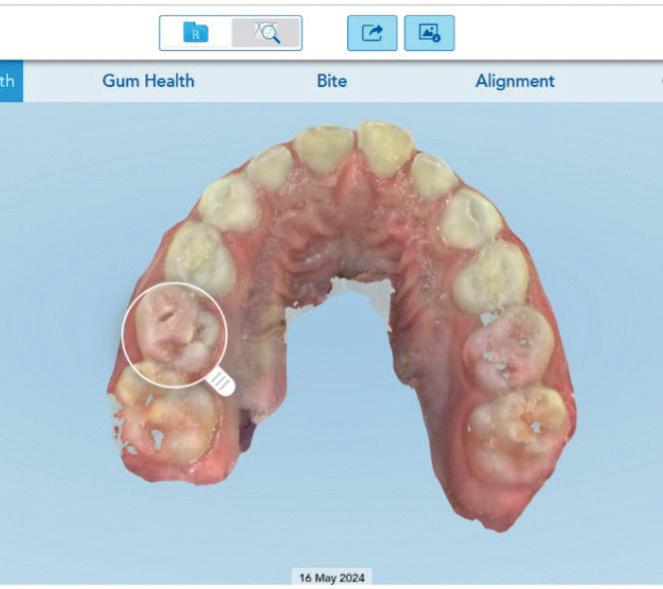The width and height of the screenshot is (663, 589).
Task: Select the partially visible highlighted Health tab
Action: tap(11, 81)
